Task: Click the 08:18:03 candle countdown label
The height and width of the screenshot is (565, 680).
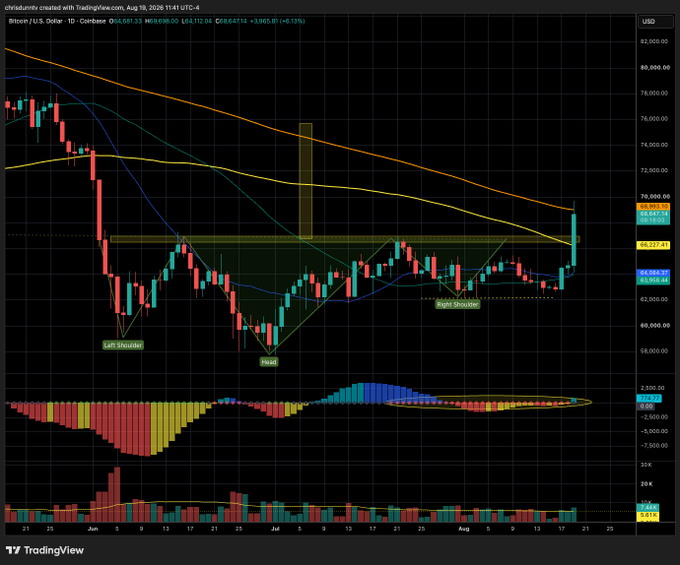Action: point(654,220)
